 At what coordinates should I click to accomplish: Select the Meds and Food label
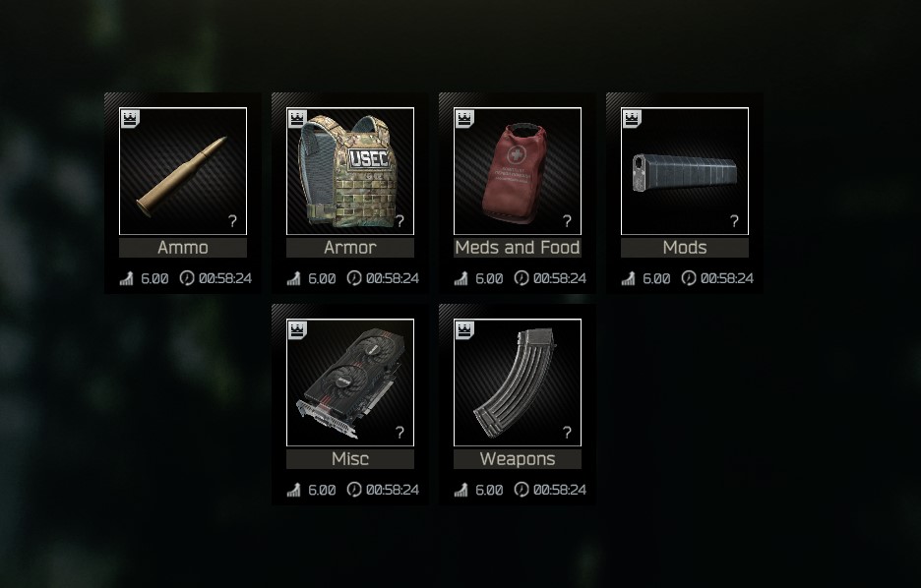pyautogui.click(x=518, y=248)
